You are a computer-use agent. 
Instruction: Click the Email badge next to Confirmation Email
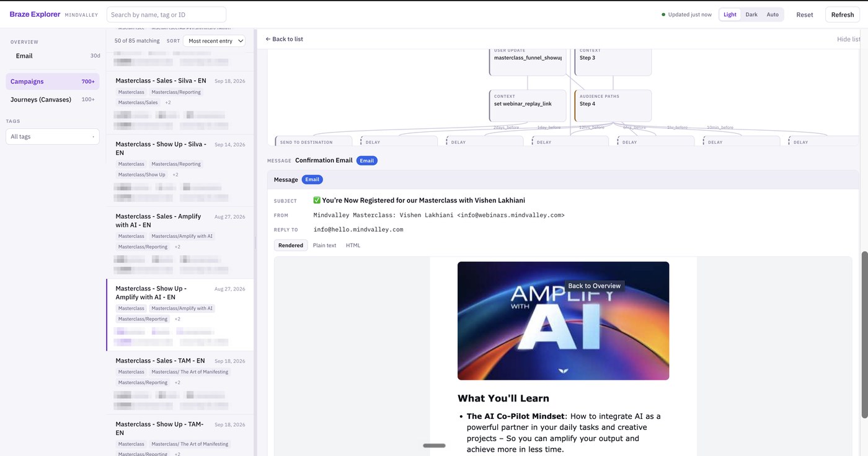(x=367, y=160)
